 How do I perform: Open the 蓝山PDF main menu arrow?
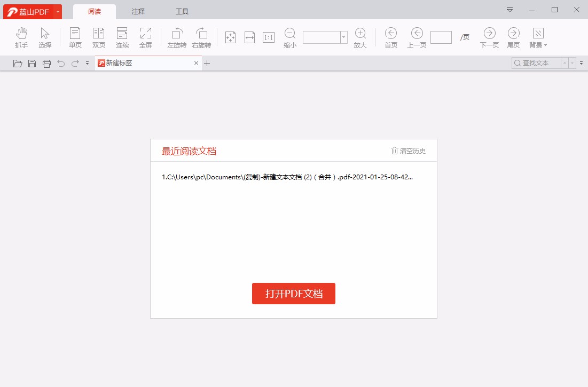(59, 11)
